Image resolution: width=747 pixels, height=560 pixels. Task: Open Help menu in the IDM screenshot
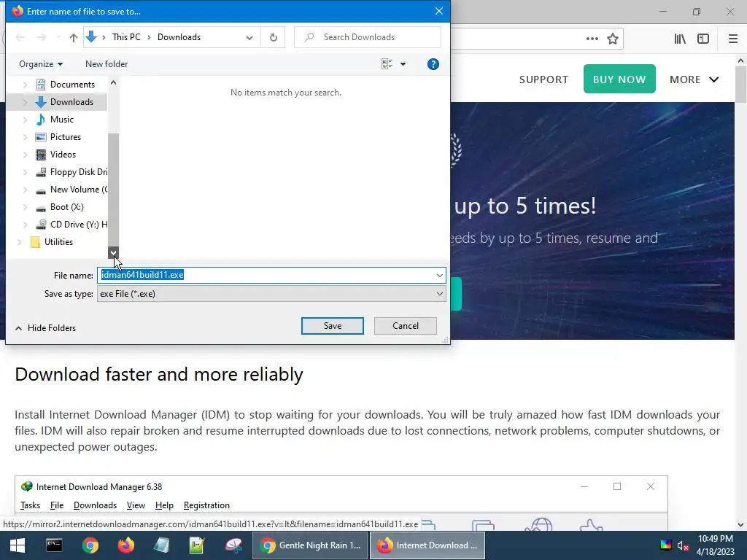[164, 505]
